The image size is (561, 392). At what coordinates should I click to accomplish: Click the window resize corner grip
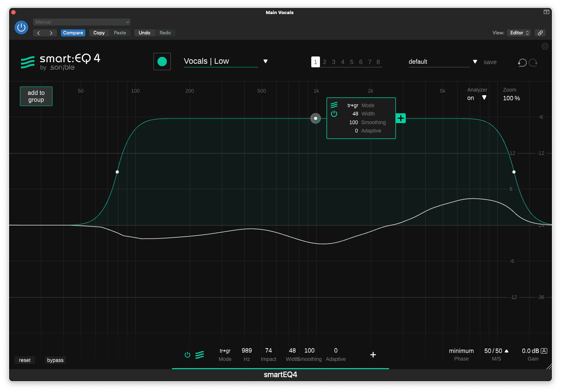pos(549,367)
